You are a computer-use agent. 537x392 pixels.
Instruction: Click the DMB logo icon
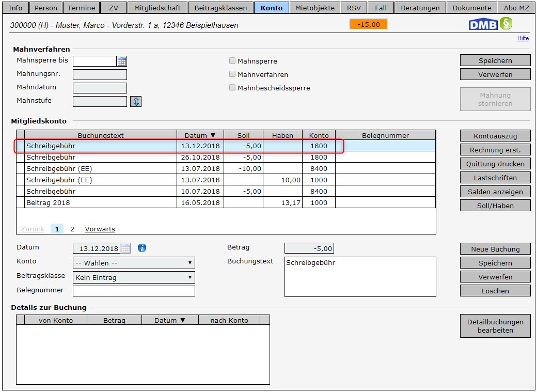[x=483, y=24]
